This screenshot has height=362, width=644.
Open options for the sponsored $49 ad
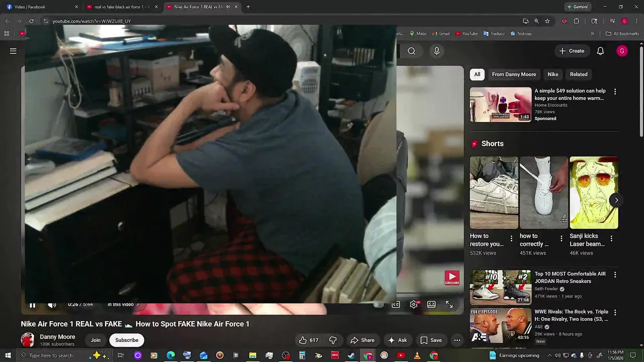(615, 92)
